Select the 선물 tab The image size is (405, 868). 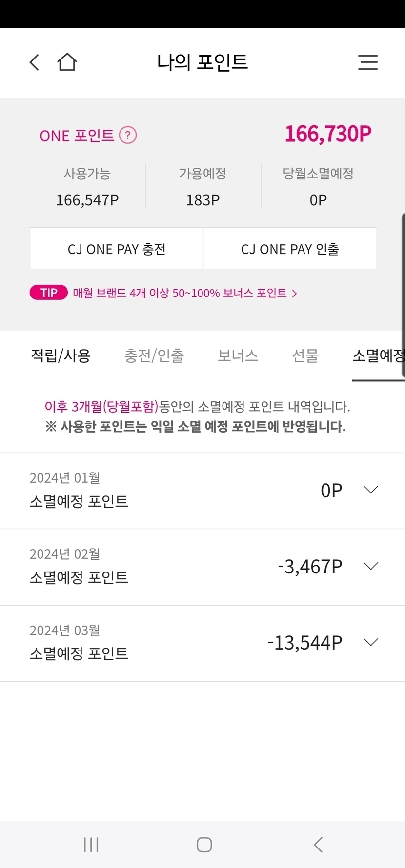[x=305, y=355]
